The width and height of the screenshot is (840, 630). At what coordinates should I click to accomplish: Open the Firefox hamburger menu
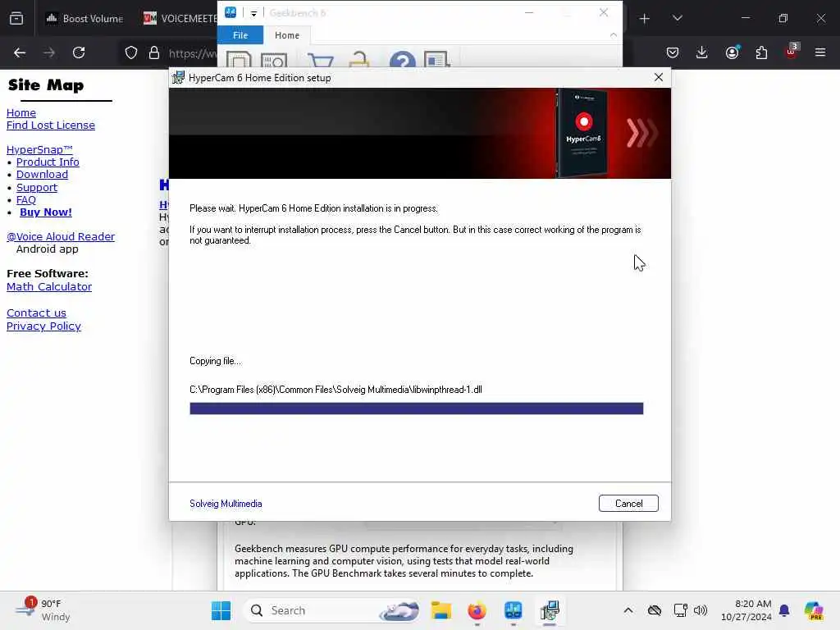pos(820,52)
